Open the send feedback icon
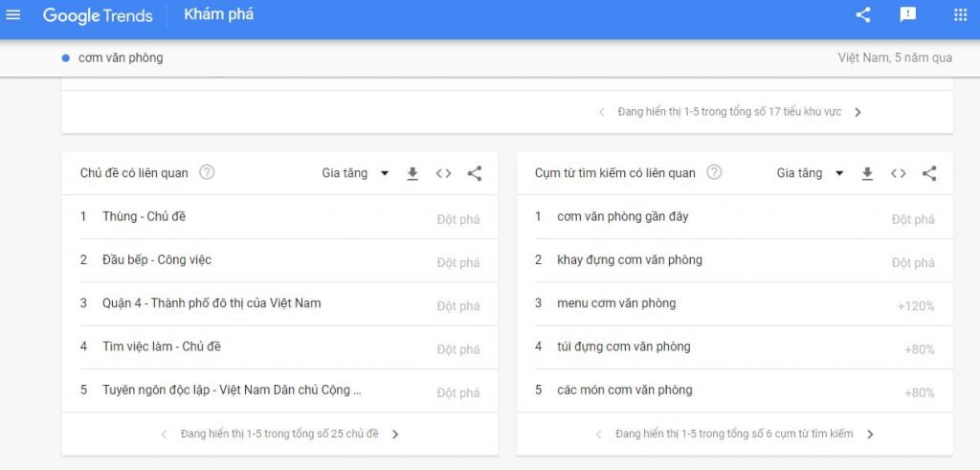Viewport: 980px width, 470px height. [908, 15]
